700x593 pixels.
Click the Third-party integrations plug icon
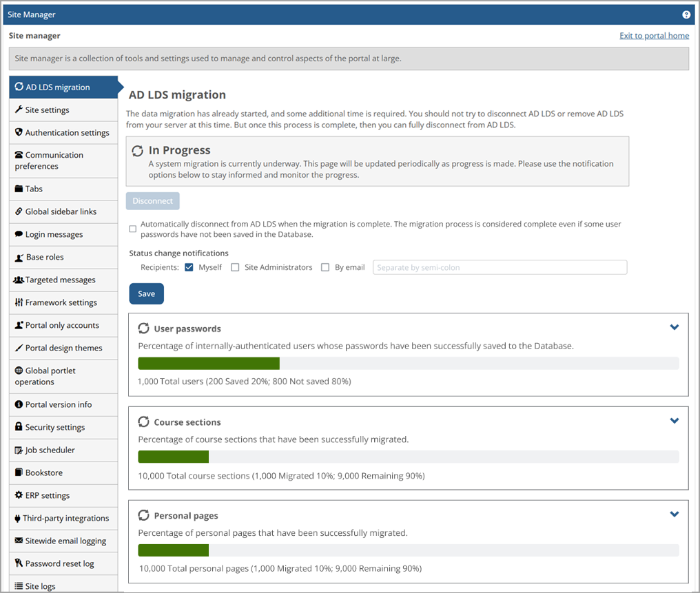point(17,518)
